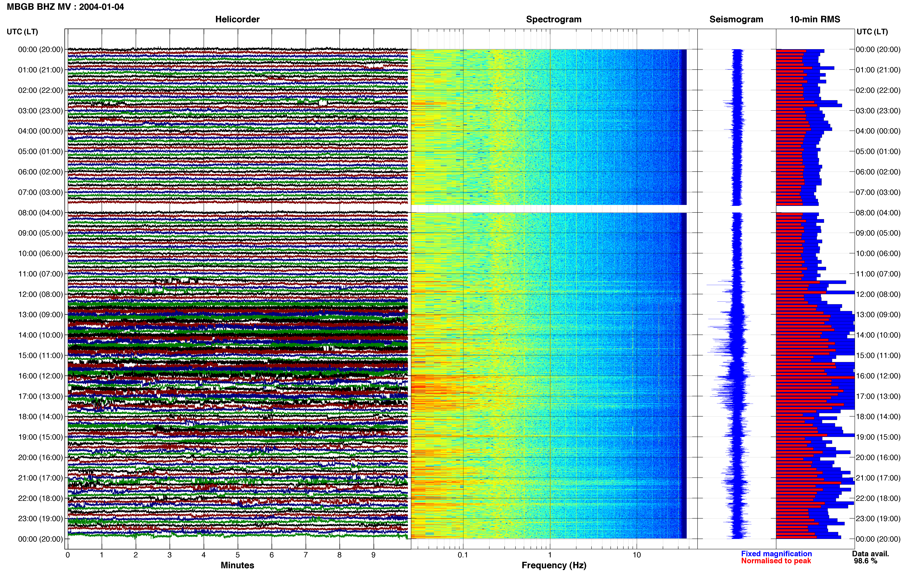Click left time label 22:00 (18:00)
This screenshot has height=578, width=924.
[x=41, y=498]
